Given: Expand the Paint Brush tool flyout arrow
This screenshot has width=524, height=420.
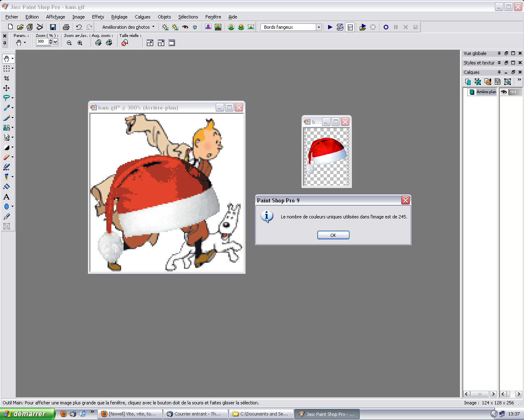Looking at the screenshot, I should click(x=12, y=117).
